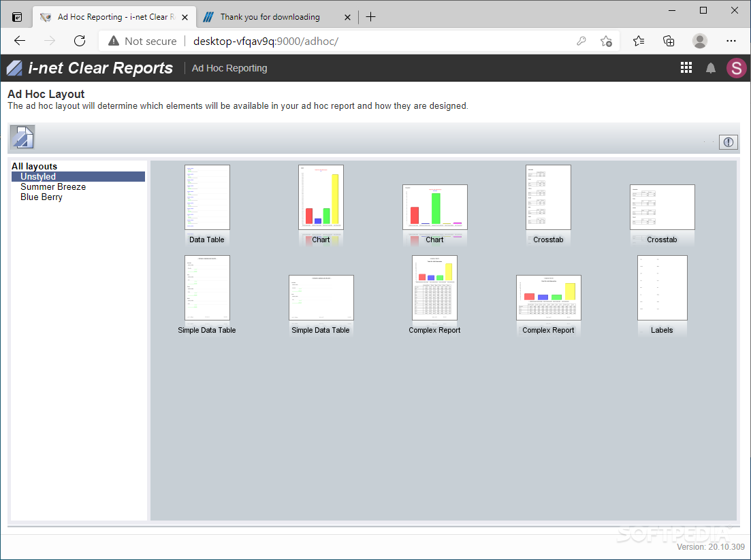Switch to the Ad Hoc Reporting tab
This screenshot has width=751, height=560.
tap(114, 17)
